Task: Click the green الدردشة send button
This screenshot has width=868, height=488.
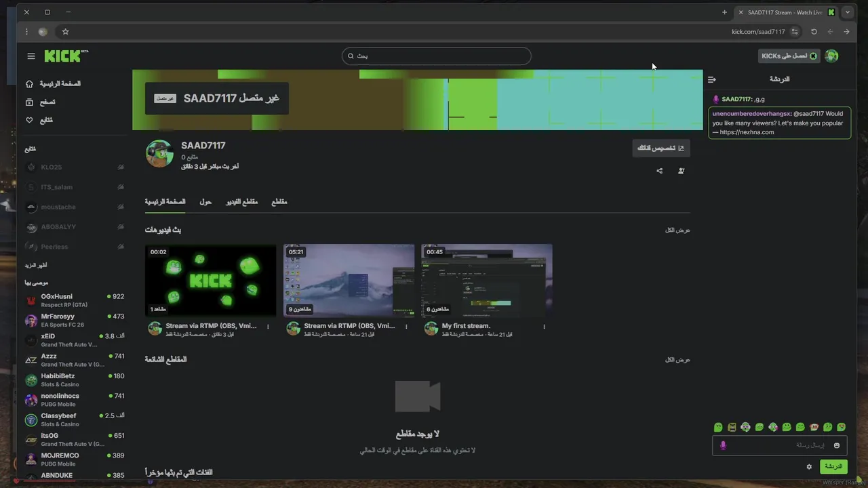Action: coord(833,466)
